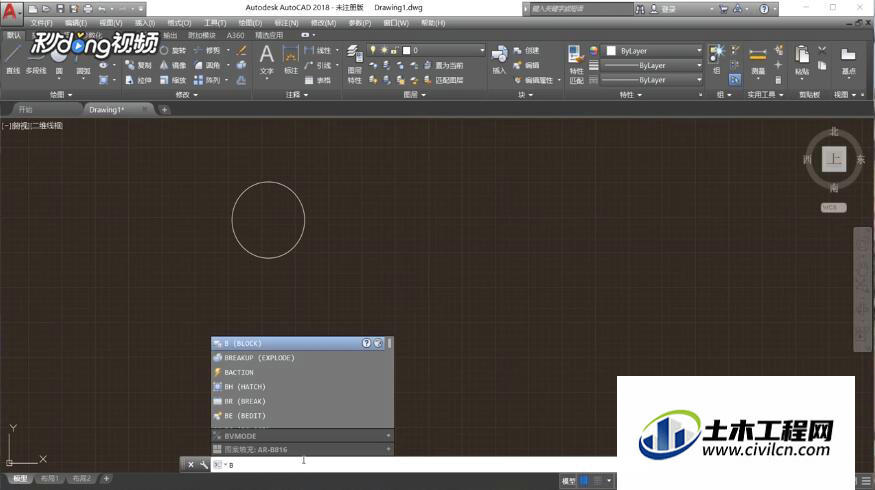This screenshot has height=490, width=875.
Task: Click the Text (文字) tool
Action: 267,60
